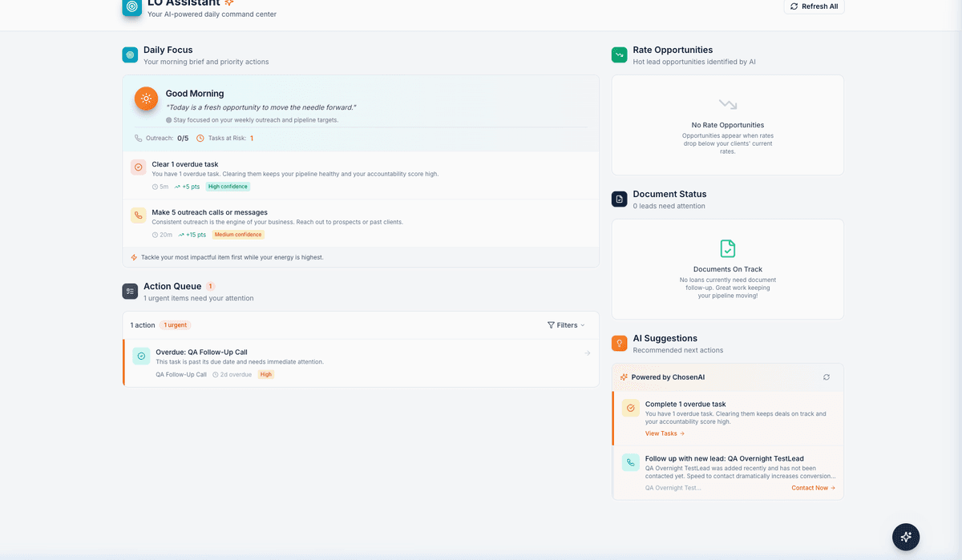Select the Daily Focus target icon
The width and height of the screenshot is (962, 560).
pyautogui.click(x=130, y=54)
